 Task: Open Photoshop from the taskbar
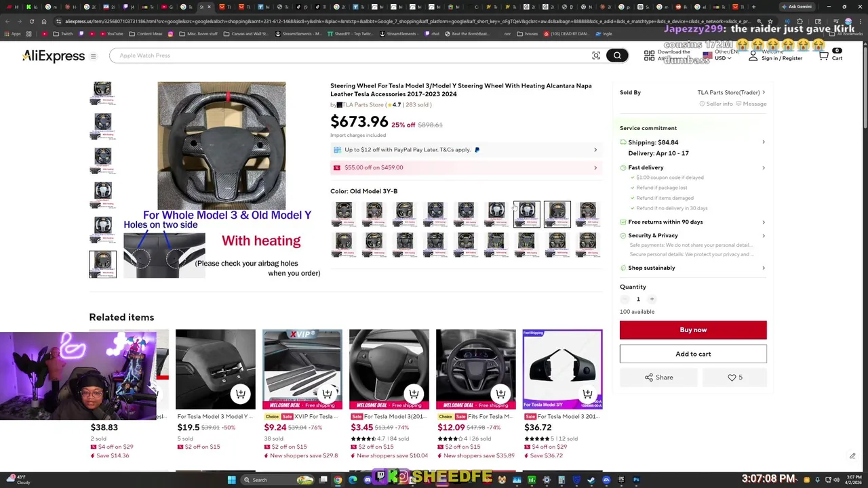[636, 480]
